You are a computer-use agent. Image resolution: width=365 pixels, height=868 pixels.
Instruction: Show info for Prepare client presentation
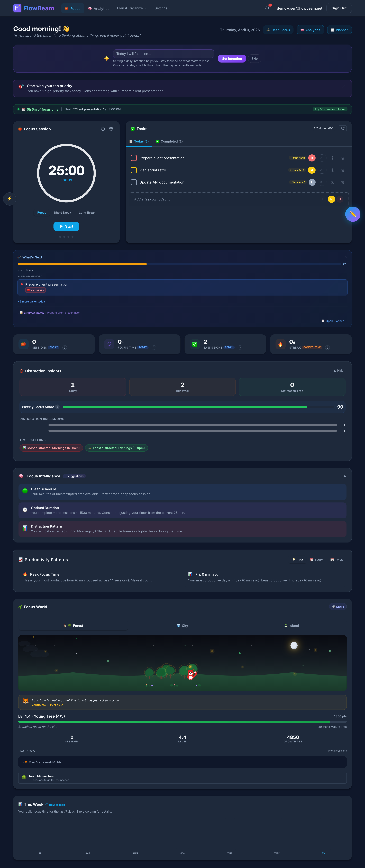tap(332, 158)
